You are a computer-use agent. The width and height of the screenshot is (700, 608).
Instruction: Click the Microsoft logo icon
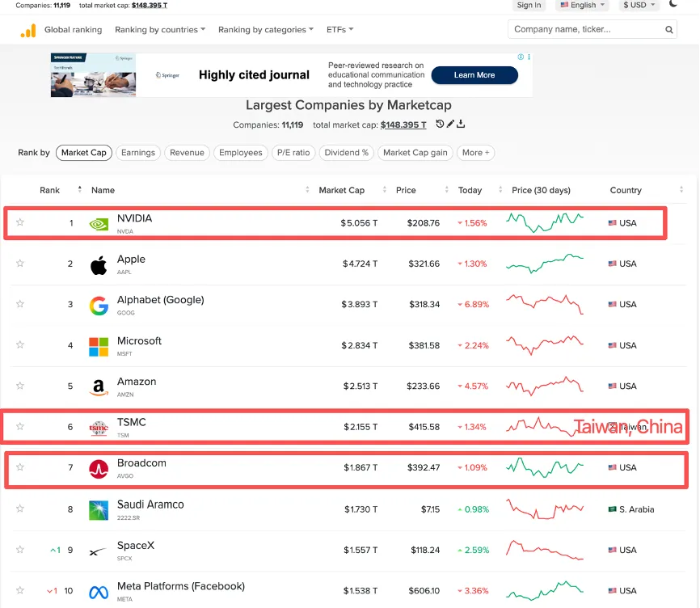tap(99, 347)
